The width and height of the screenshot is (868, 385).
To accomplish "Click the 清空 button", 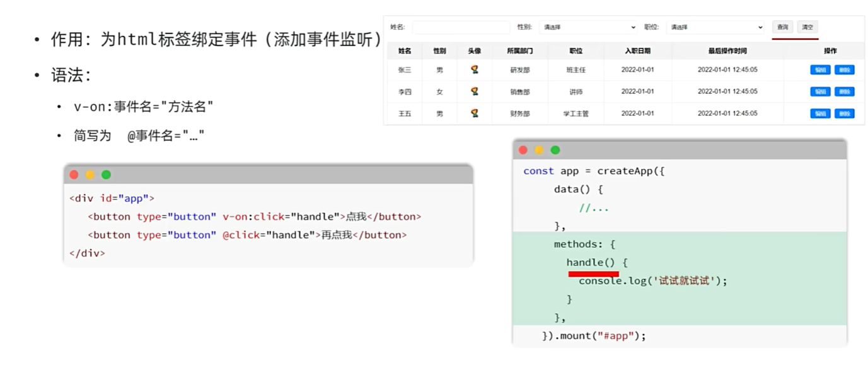I will [x=807, y=27].
